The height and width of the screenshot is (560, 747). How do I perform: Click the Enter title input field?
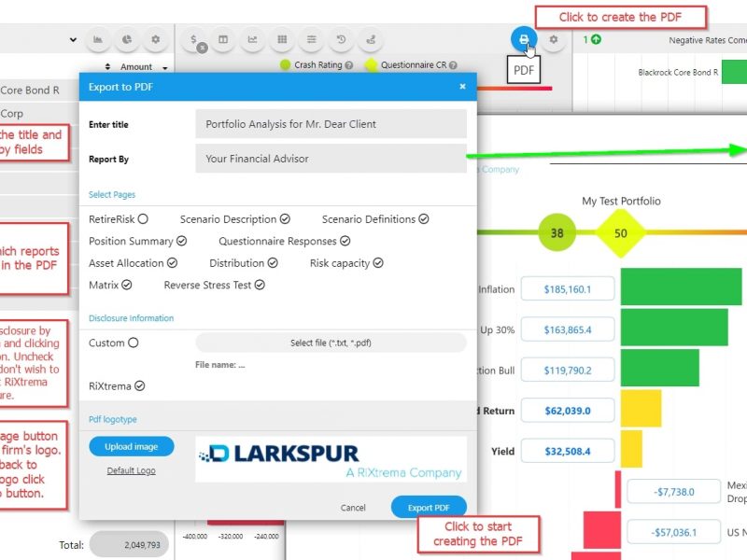331,124
